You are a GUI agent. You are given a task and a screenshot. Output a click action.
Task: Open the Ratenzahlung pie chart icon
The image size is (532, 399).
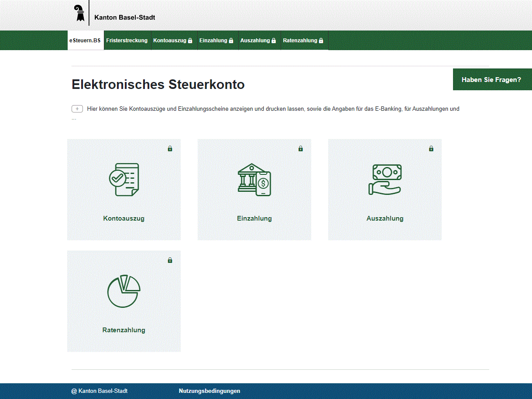(x=124, y=291)
